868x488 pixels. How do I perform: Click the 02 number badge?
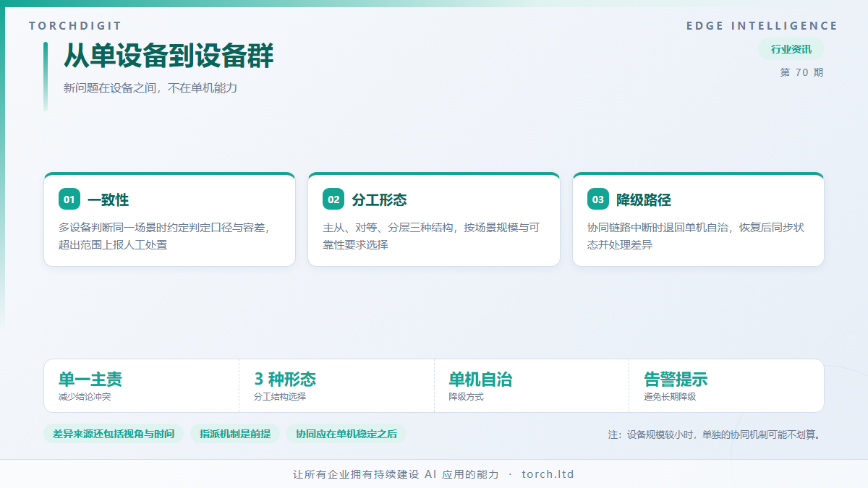pos(333,200)
